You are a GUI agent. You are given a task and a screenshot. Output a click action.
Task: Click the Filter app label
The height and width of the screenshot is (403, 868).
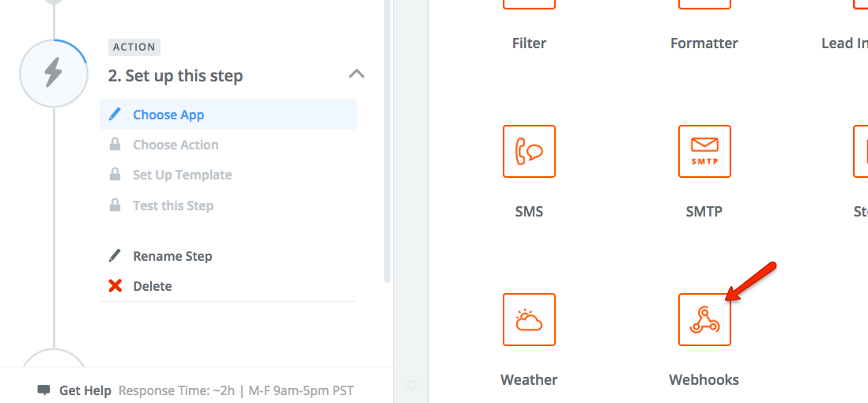529,43
